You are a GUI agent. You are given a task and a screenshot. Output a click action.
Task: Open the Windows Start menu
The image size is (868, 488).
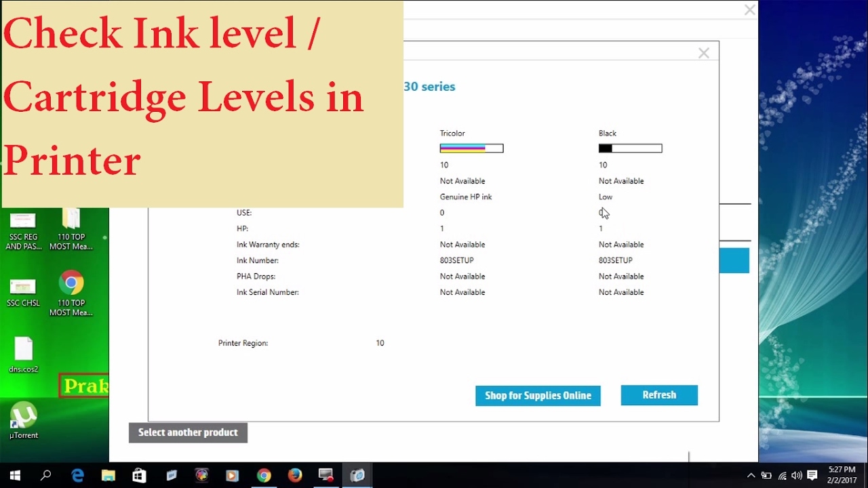(x=15, y=476)
